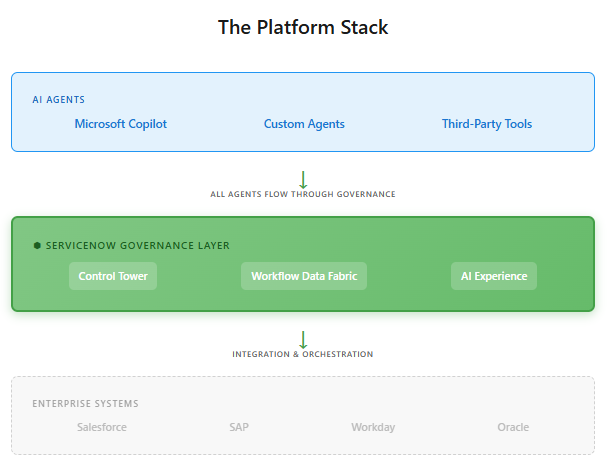Open the AI Experience pill
This screenshot has width=609, height=475.
(494, 276)
